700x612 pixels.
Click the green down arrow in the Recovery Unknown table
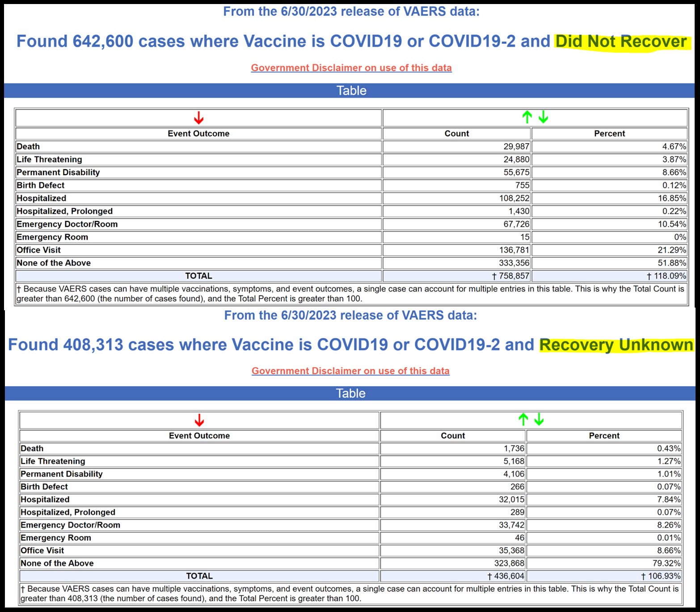[x=539, y=419]
